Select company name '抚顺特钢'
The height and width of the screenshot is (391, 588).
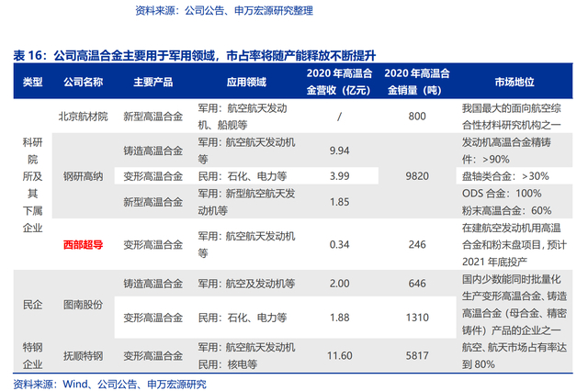[x=83, y=355]
